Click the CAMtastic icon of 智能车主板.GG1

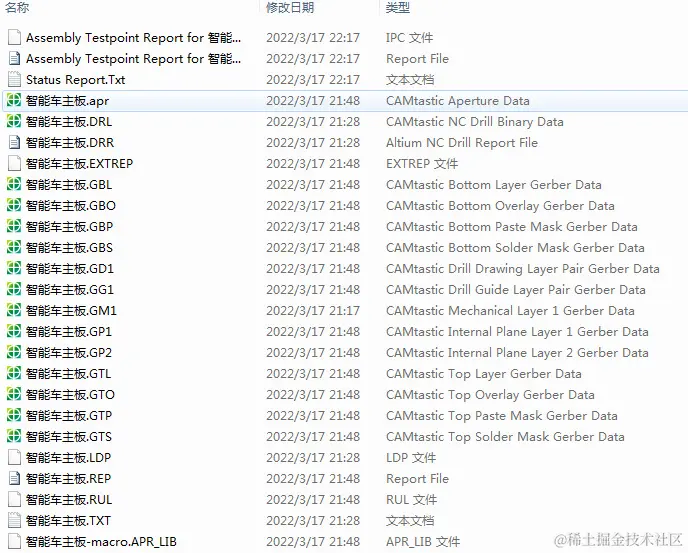14,290
